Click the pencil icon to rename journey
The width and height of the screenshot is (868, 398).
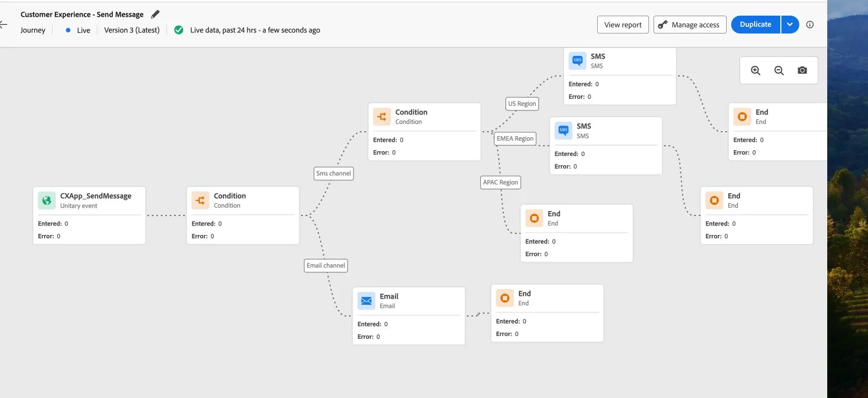155,14
